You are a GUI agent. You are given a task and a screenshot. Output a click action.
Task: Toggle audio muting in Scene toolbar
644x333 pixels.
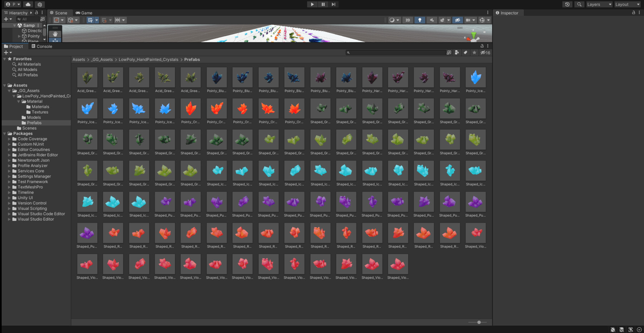pyautogui.click(x=431, y=20)
